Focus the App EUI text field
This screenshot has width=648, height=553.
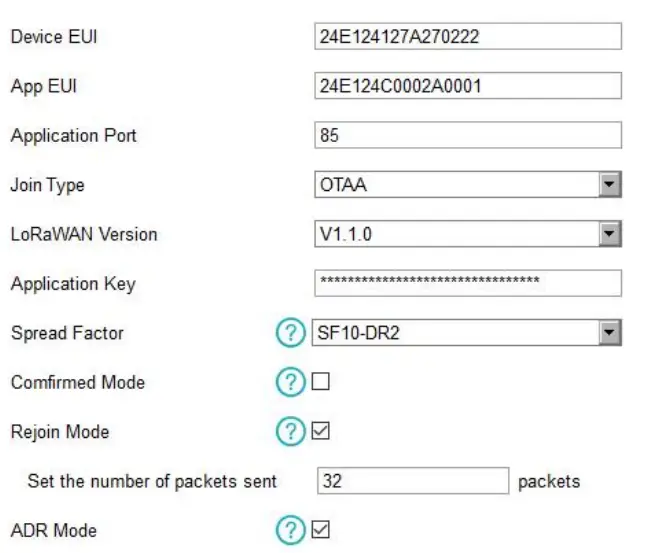coord(467,86)
